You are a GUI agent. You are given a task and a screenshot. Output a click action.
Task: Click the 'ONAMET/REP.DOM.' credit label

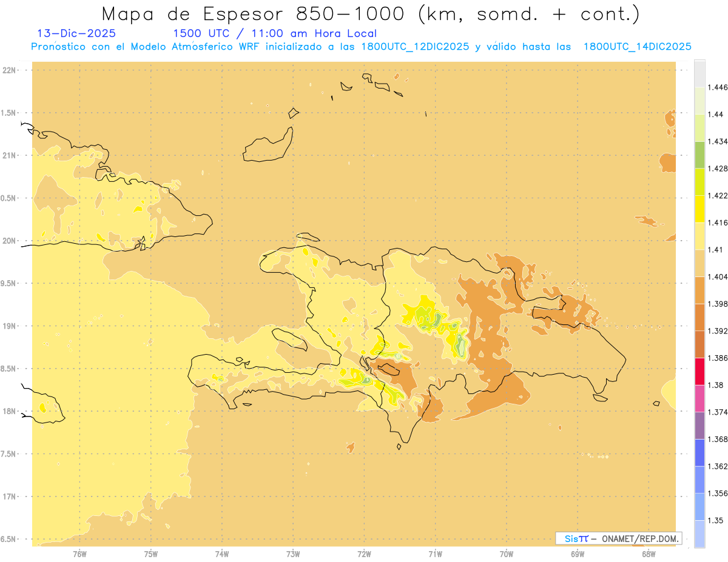click(x=639, y=538)
